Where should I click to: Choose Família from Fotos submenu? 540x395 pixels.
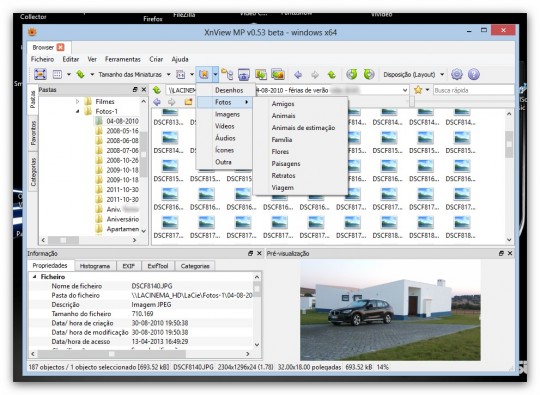pyautogui.click(x=282, y=139)
